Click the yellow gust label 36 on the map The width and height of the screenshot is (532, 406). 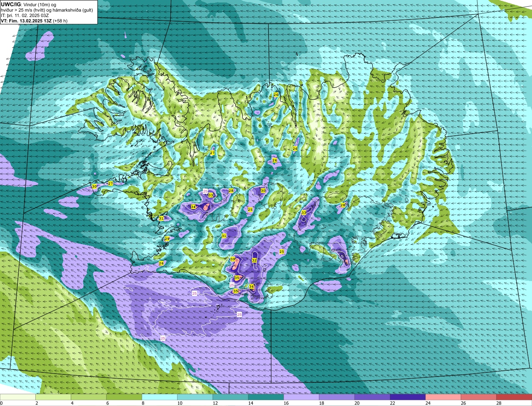click(x=251, y=286)
